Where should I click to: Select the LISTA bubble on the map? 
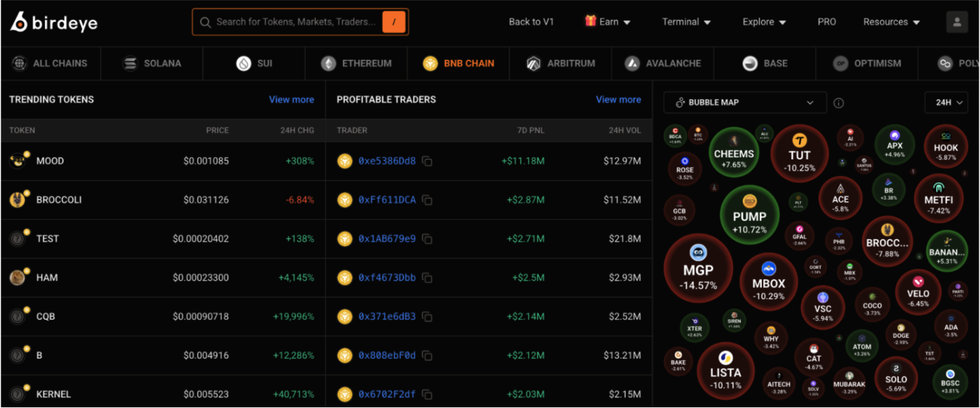pos(725,371)
